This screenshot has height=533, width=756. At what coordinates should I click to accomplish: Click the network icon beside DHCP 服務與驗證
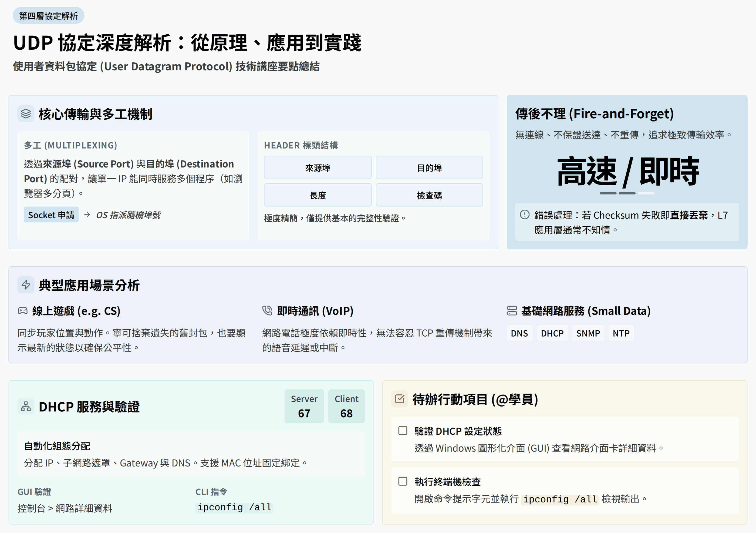26,407
